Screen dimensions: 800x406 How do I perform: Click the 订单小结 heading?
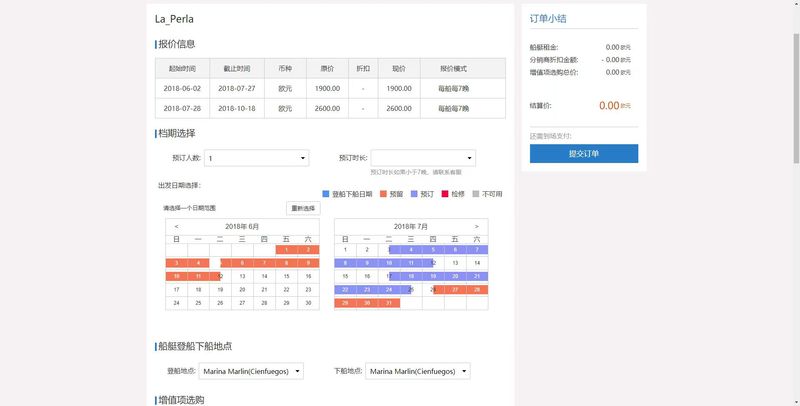pos(548,19)
